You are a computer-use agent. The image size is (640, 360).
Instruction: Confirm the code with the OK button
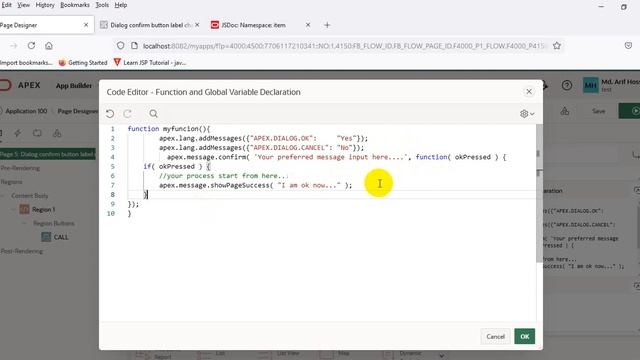point(524,336)
